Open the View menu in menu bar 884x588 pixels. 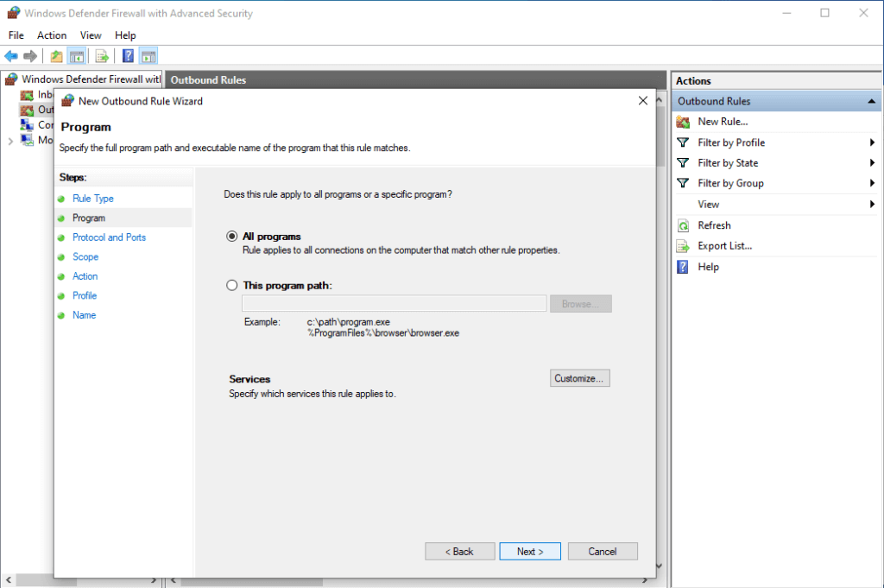(91, 35)
